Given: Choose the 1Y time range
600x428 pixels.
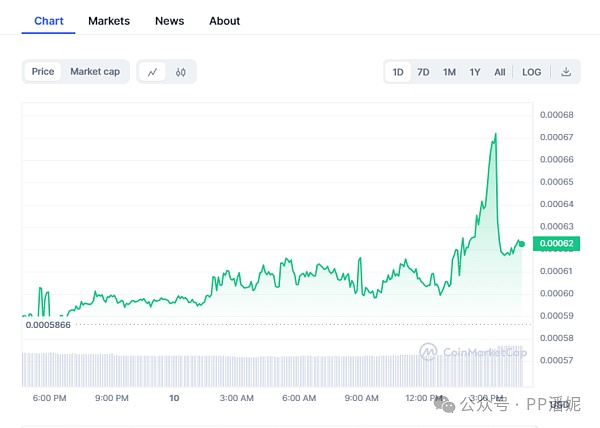Looking at the screenshot, I should pos(475,72).
